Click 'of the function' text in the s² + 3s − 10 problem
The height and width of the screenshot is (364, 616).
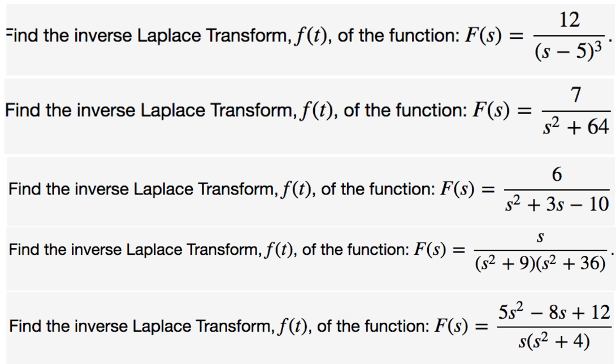(x=379, y=189)
